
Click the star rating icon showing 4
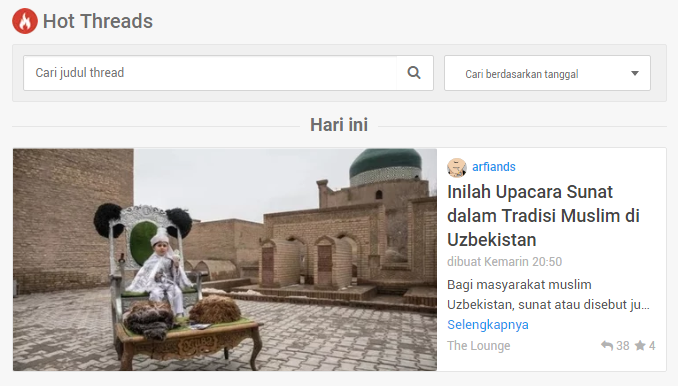[x=640, y=345]
